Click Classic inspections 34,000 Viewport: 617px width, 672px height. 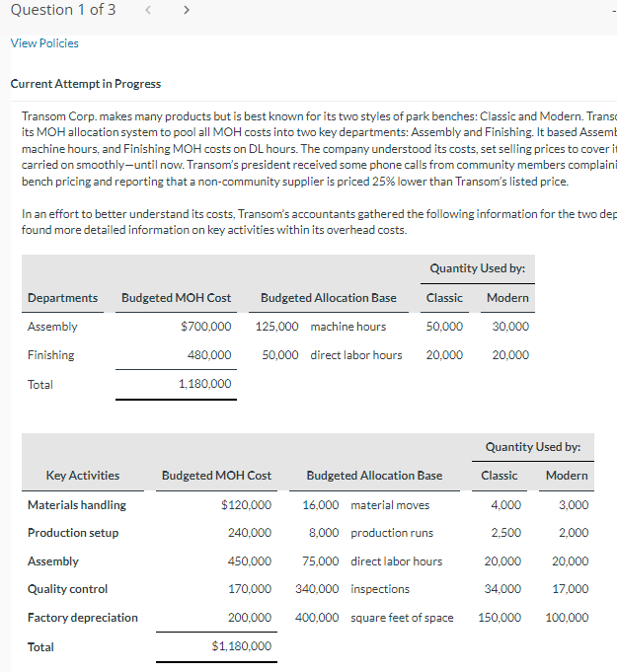click(502, 589)
